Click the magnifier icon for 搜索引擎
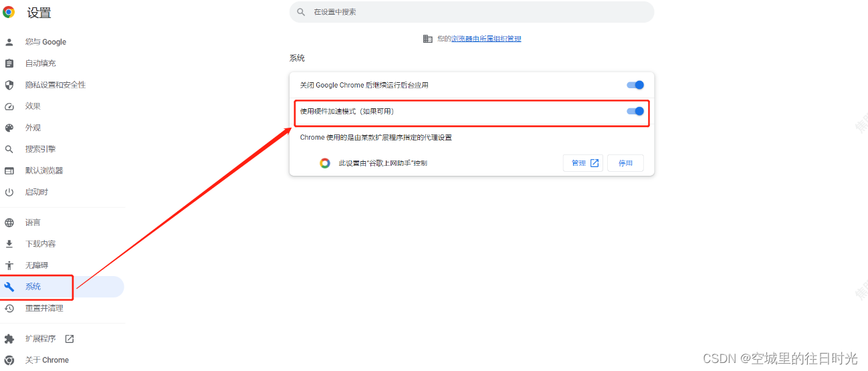Screen dimensions: 868x371 (9, 149)
